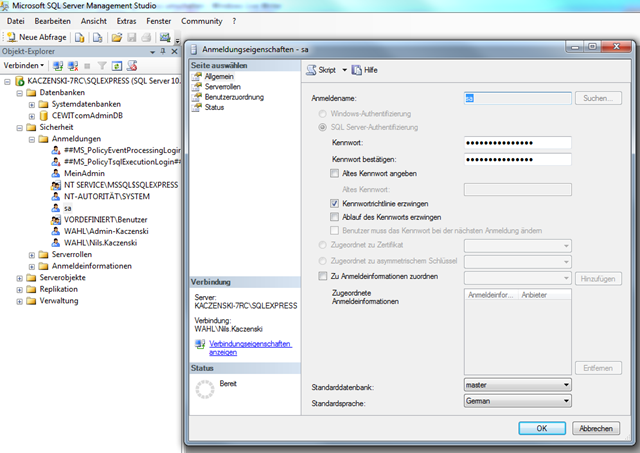Select NT-AUTORITÄT\SYSTEM login

tap(107, 196)
